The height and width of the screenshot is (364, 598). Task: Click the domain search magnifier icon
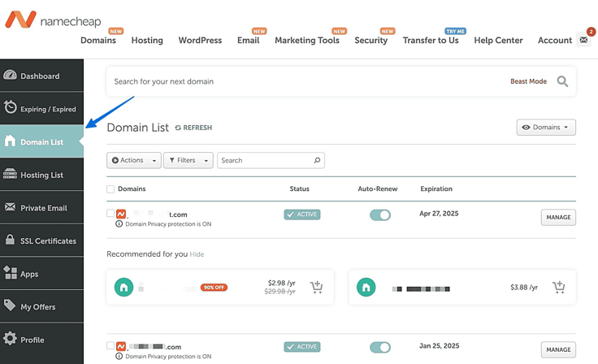click(x=562, y=81)
